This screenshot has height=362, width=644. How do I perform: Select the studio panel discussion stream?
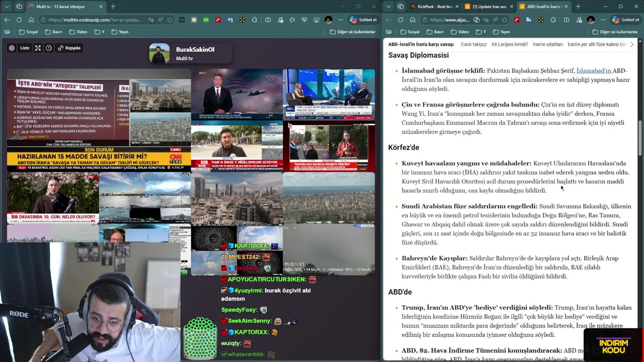coord(329,95)
